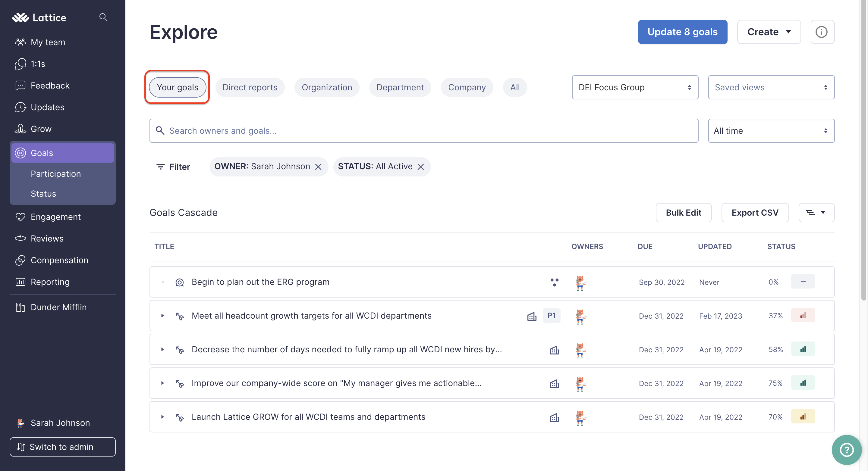Select the All tab

pos(514,87)
